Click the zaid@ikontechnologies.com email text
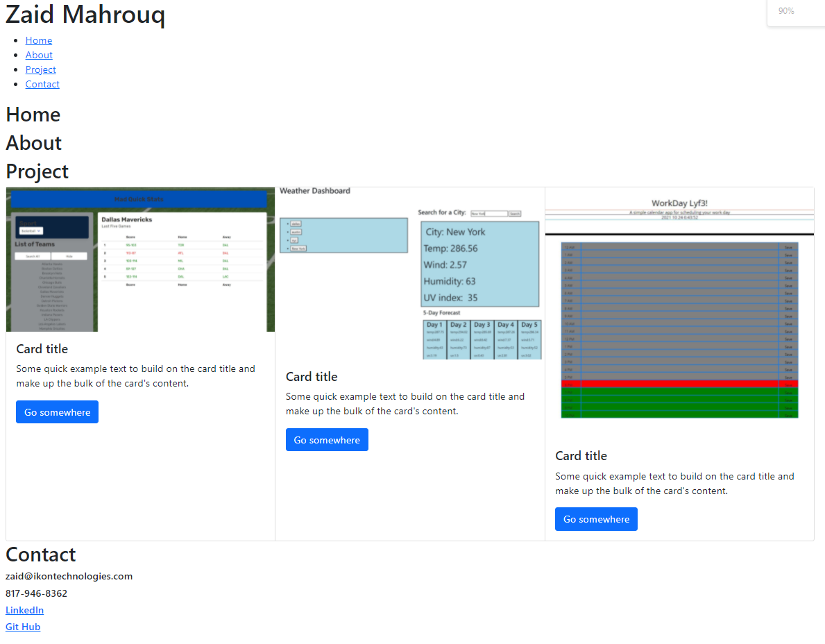 coord(69,577)
